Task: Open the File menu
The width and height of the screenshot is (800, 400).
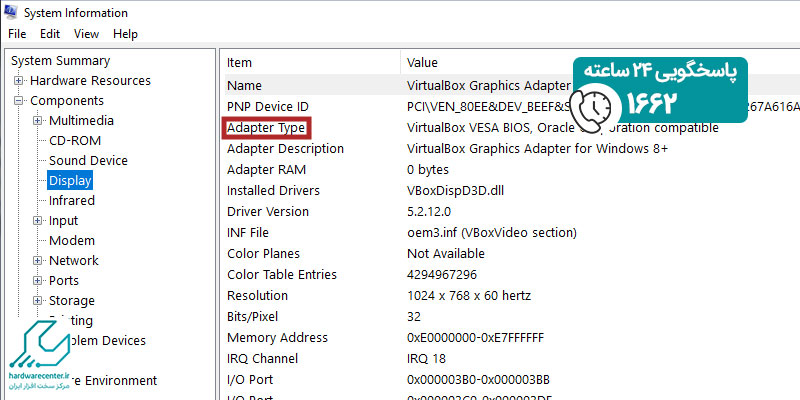Action: tap(17, 34)
